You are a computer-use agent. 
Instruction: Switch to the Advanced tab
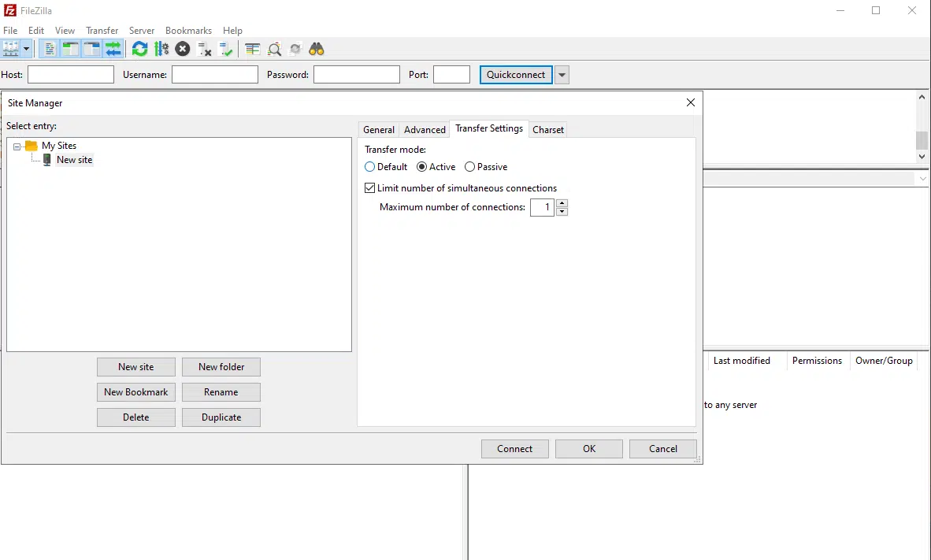pyautogui.click(x=425, y=129)
